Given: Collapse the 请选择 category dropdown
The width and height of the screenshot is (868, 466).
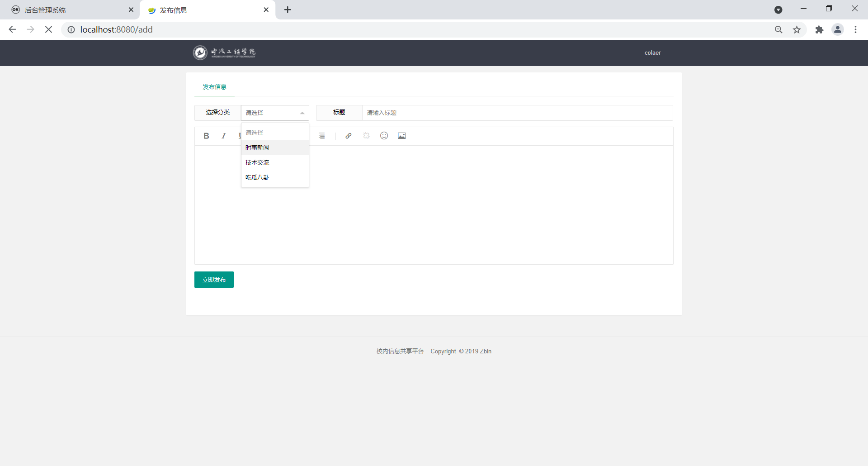Looking at the screenshot, I should pos(275,113).
